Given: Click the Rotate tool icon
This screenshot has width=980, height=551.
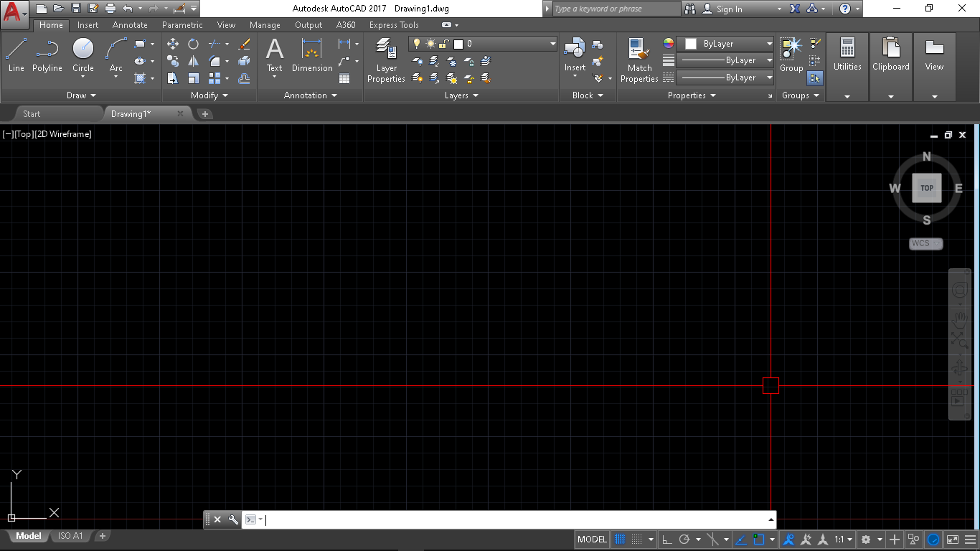Looking at the screenshot, I should [193, 44].
